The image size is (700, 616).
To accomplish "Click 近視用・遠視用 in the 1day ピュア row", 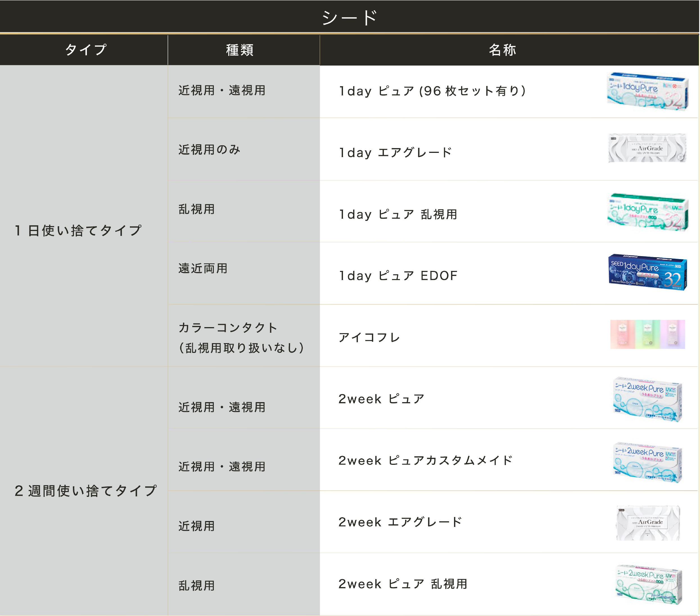I will (222, 90).
